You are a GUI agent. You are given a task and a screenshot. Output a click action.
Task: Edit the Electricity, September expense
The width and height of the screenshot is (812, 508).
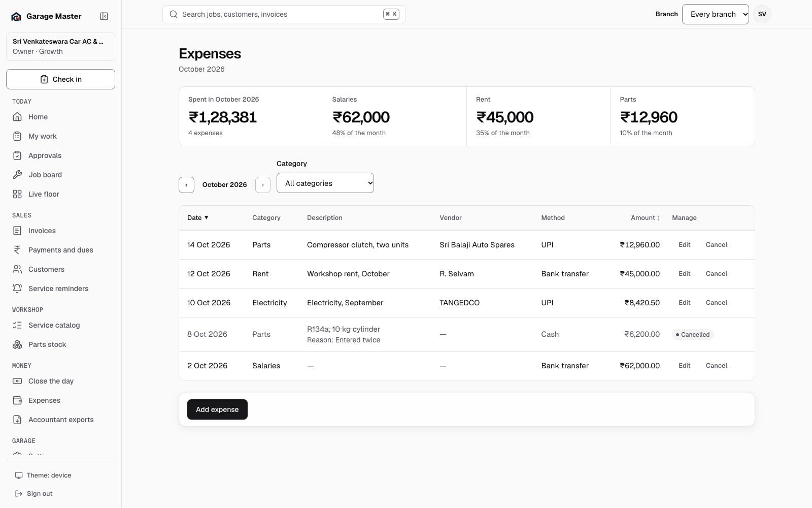[685, 303]
